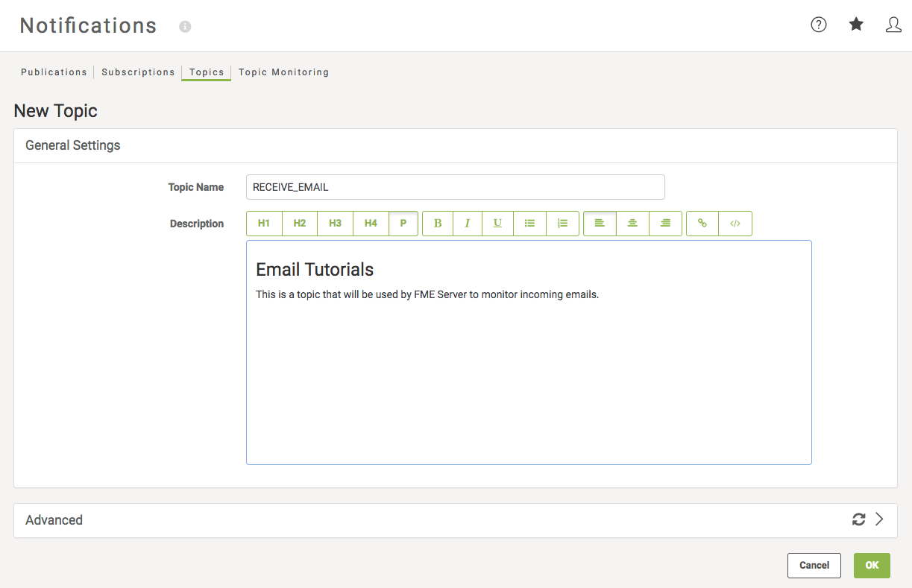This screenshot has height=588, width=912.
Task: Center align description text
Action: tap(632, 224)
